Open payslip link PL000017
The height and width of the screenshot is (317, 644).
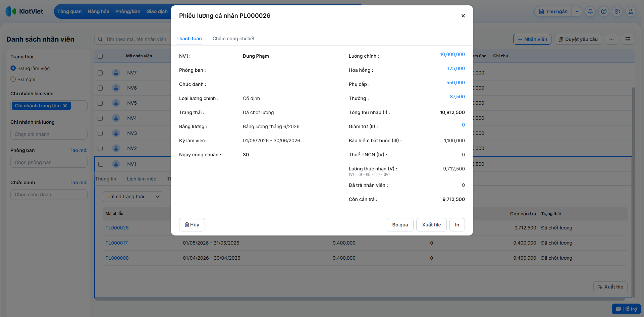(117, 243)
